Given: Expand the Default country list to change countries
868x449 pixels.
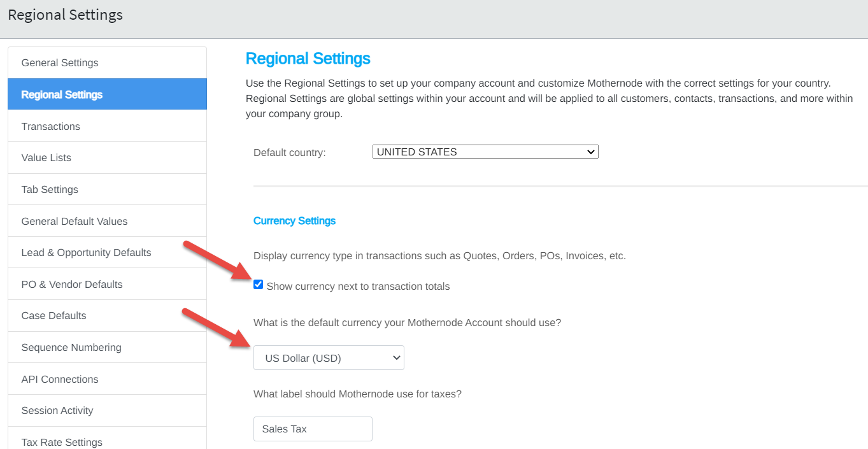Looking at the screenshot, I should pos(485,152).
